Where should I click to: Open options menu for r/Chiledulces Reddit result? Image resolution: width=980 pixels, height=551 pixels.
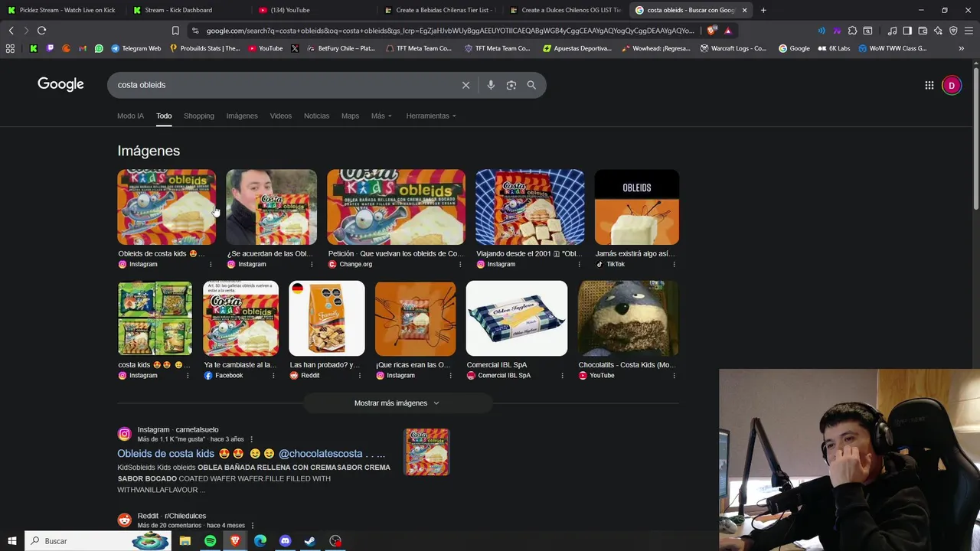(252, 526)
